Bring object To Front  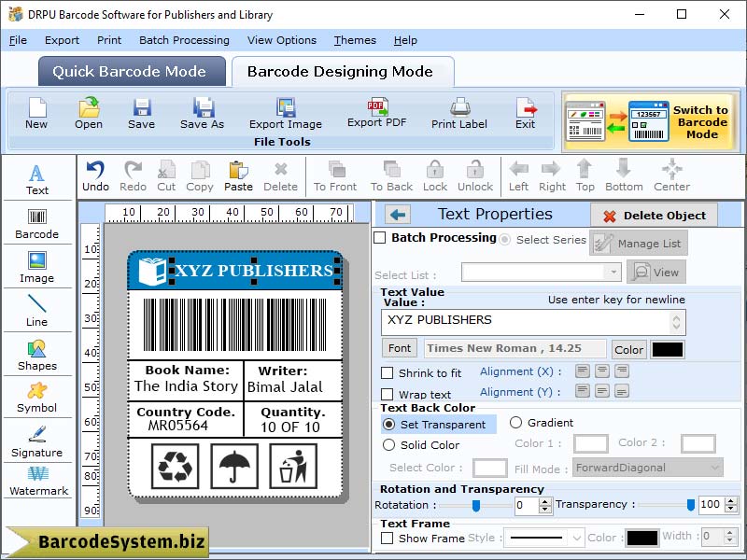(x=334, y=175)
